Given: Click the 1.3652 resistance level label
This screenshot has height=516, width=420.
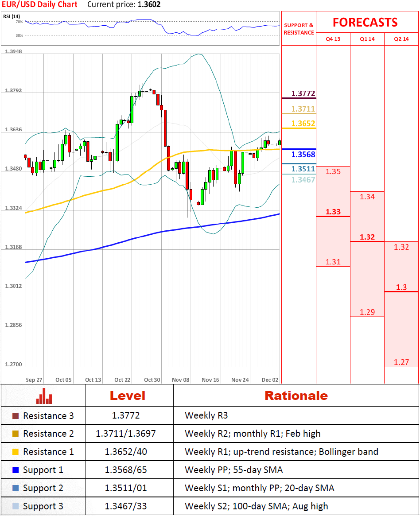Looking at the screenshot, I should tap(303, 124).
